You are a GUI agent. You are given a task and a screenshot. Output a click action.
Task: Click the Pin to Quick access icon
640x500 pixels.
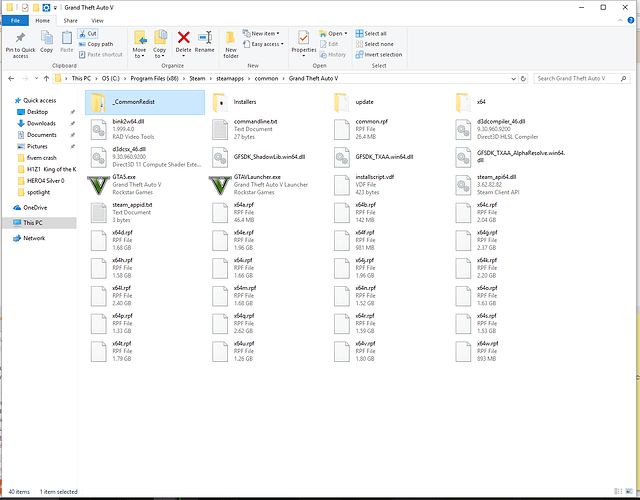pyautogui.click(x=20, y=38)
